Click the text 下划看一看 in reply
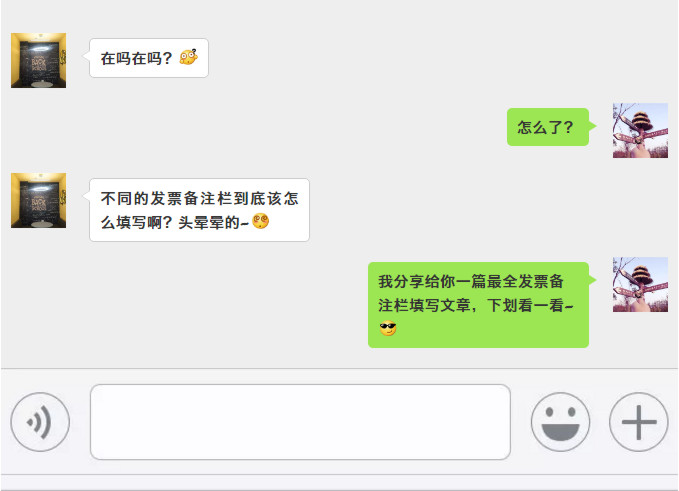The image size is (679, 491). click(525, 305)
